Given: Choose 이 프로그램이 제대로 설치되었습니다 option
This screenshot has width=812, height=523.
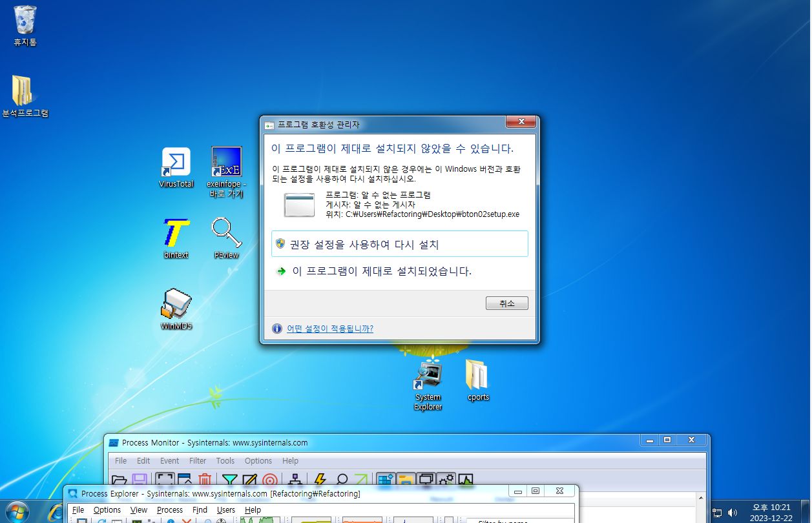Looking at the screenshot, I should 382,271.
